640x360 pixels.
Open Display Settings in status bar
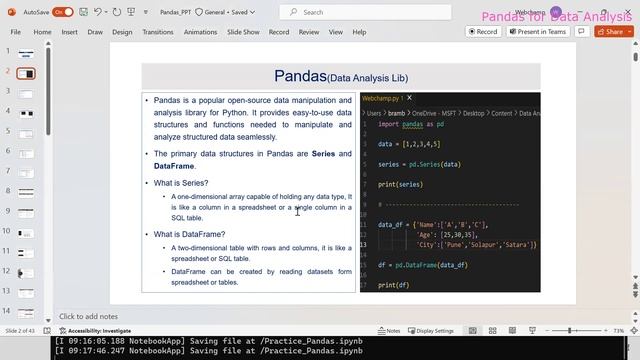click(x=431, y=331)
